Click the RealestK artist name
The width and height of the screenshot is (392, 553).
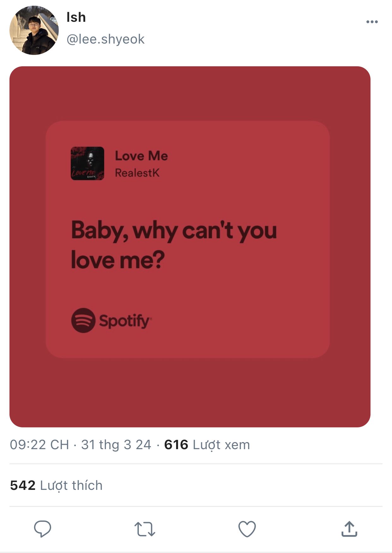tap(137, 173)
